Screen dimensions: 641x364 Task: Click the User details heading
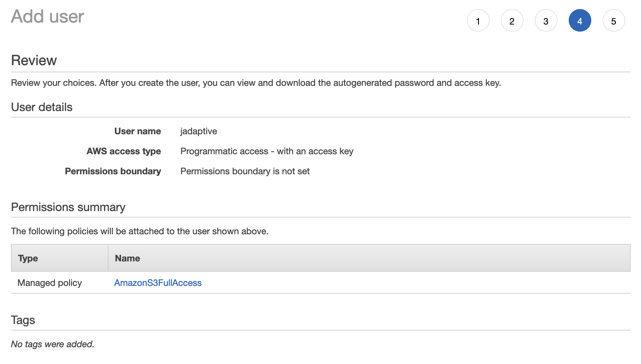(42, 107)
